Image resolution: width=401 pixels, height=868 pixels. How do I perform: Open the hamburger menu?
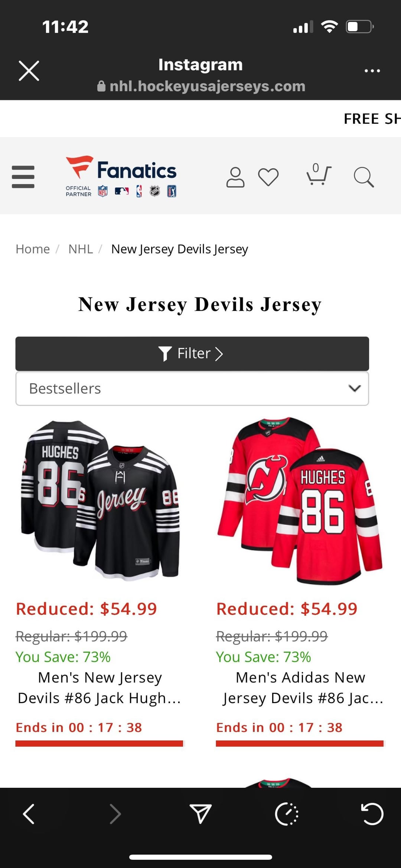[x=23, y=177]
